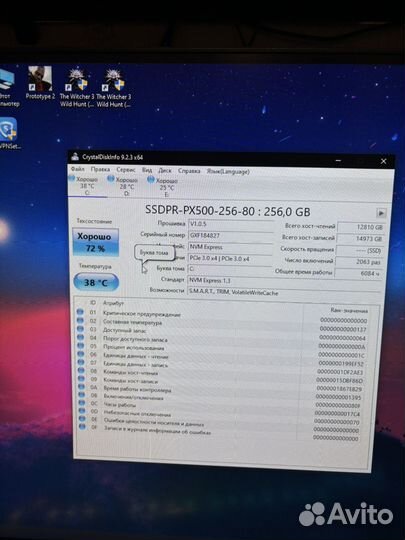Click status icon of Небезопасные отключения row
Viewport: 405px width, 540px height.
pos(82,411)
